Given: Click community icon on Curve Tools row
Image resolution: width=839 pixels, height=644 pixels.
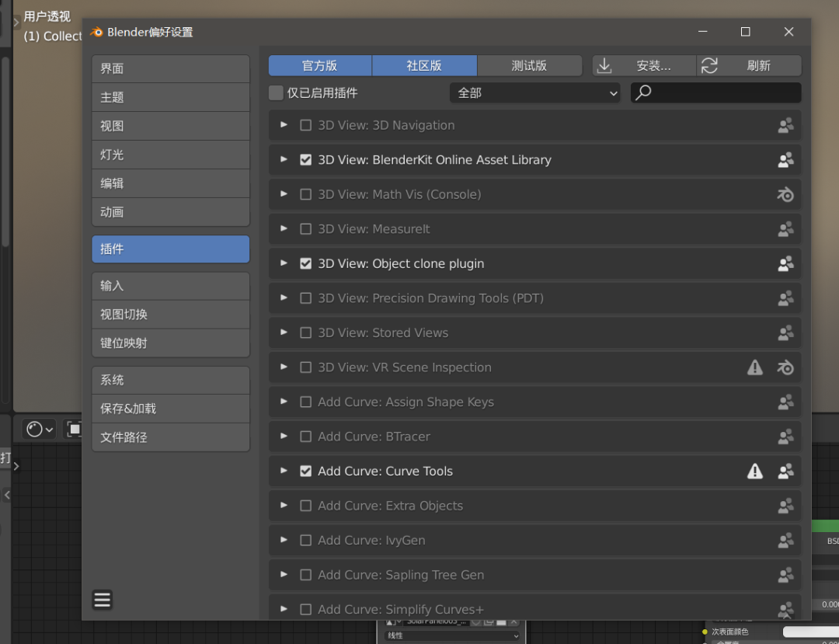Looking at the screenshot, I should pos(785,472).
